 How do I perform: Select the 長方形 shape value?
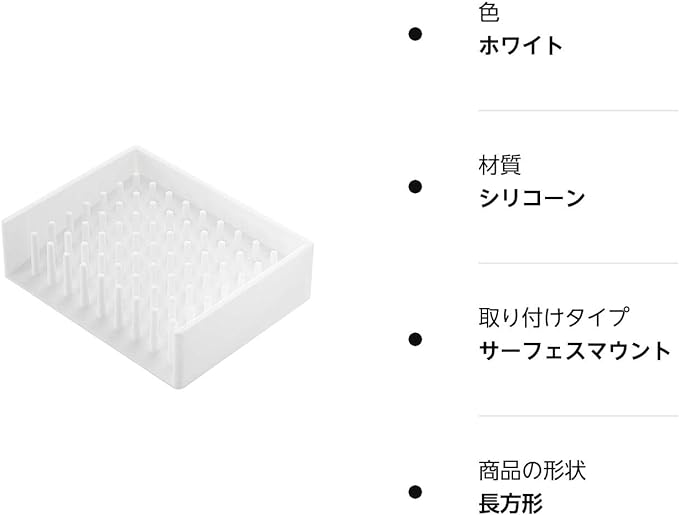[x=510, y=503]
